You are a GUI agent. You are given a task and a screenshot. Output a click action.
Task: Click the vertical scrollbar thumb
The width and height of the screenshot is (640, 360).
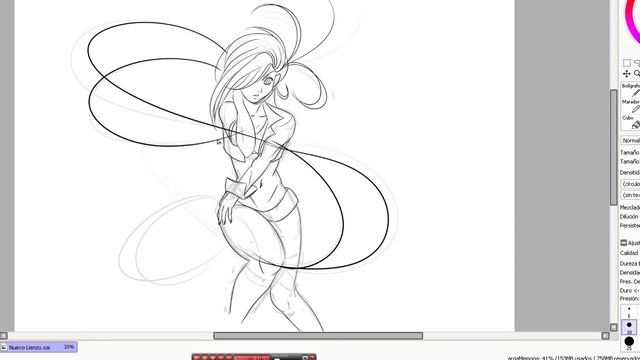tap(613, 147)
